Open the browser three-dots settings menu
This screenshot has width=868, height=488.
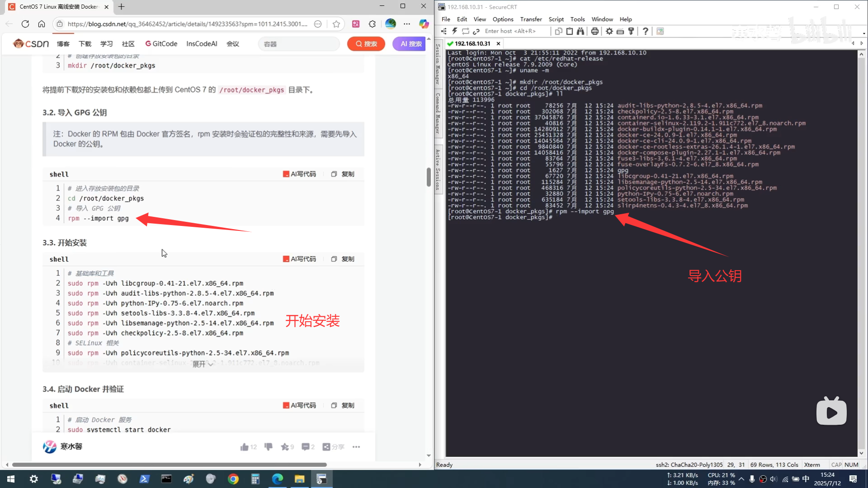click(407, 24)
